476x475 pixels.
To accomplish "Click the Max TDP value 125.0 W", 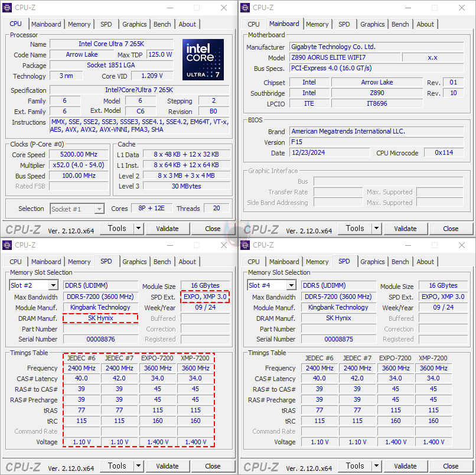I will [x=160, y=54].
